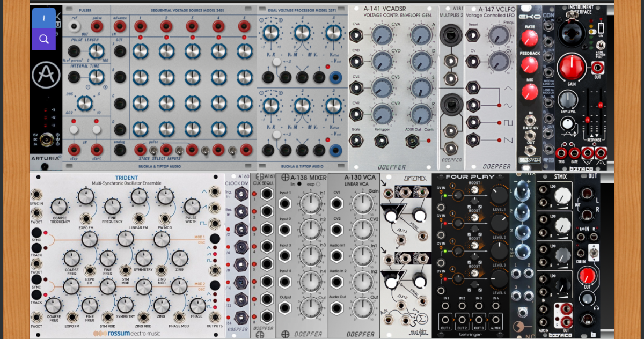Click the red start input jack
644x339 pixels.
[x=97, y=149]
